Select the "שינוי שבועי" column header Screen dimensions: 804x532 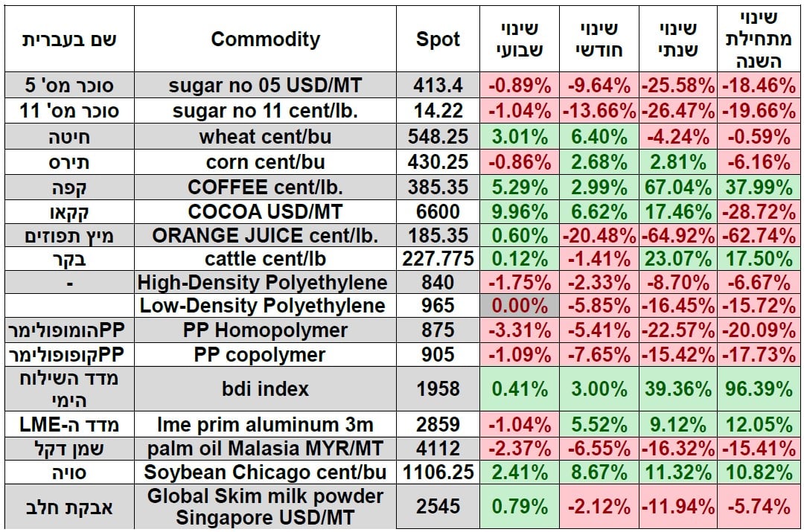click(519, 39)
